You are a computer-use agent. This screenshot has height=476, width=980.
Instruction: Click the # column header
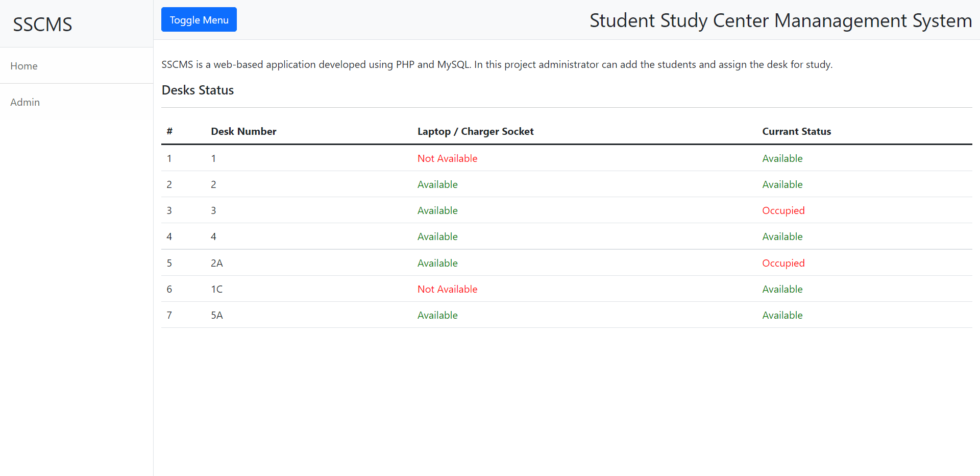[x=169, y=131]
